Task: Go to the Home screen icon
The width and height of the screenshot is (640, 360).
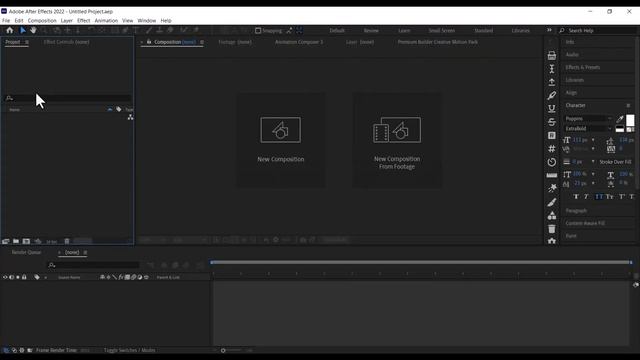Action: [9, 30]
